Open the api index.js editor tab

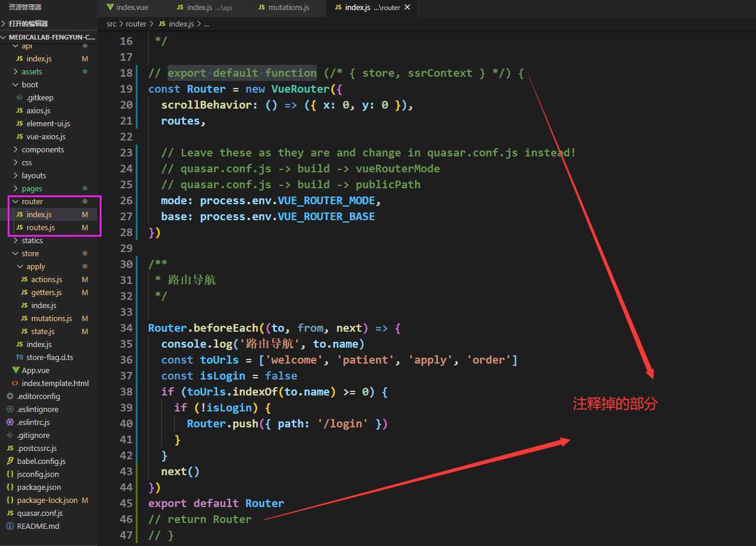pyautogui.click(x=209, y=8)
